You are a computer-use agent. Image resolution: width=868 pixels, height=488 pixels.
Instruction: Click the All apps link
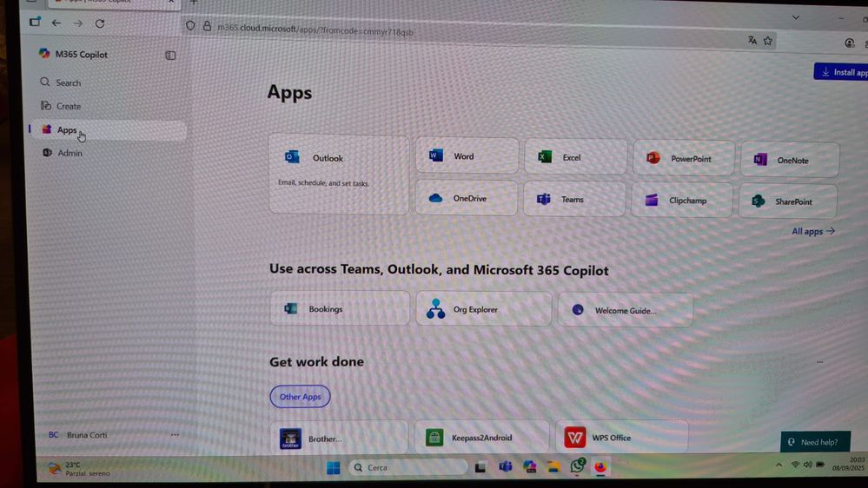click(812, 231)
